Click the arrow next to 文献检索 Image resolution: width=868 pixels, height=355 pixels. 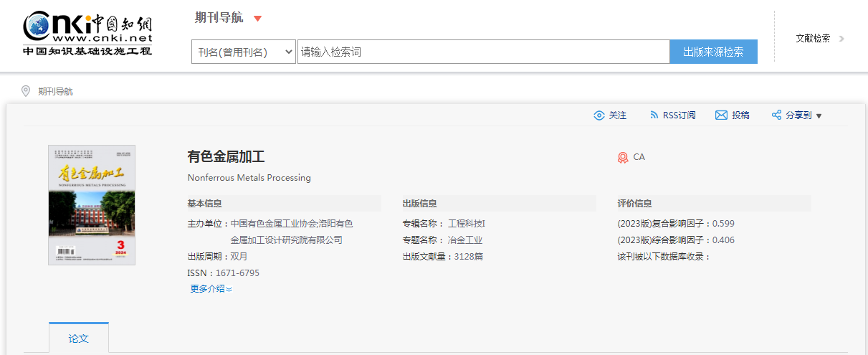[x=841, y=39]
